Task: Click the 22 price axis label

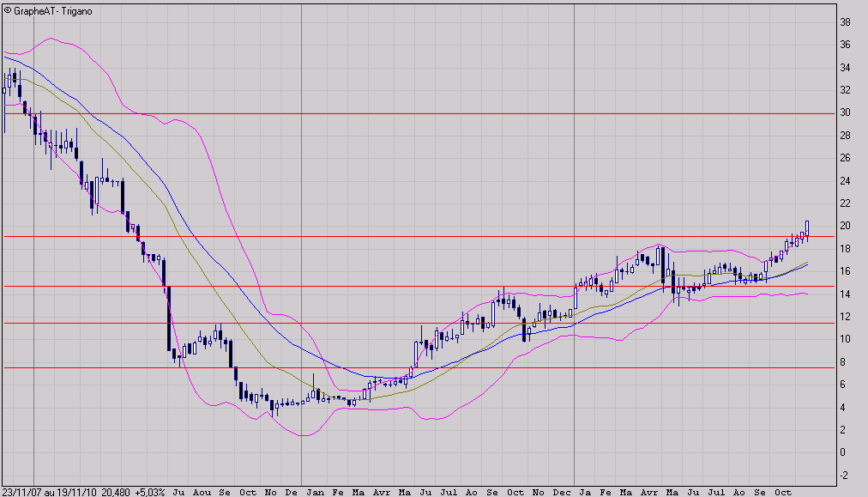Action: coord(846,203)
